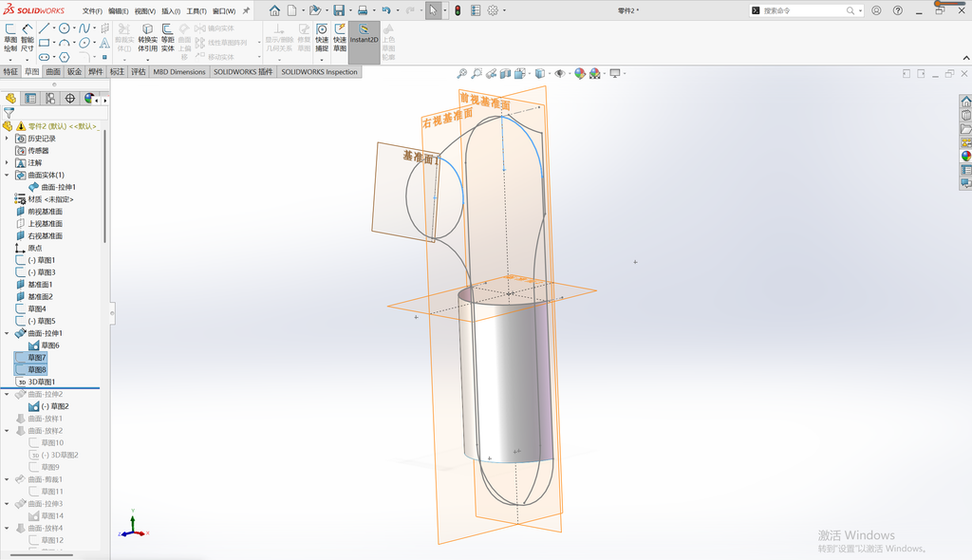
Task: Toggle Quick Snaps (快速捕捉) button
Action: 322,38
